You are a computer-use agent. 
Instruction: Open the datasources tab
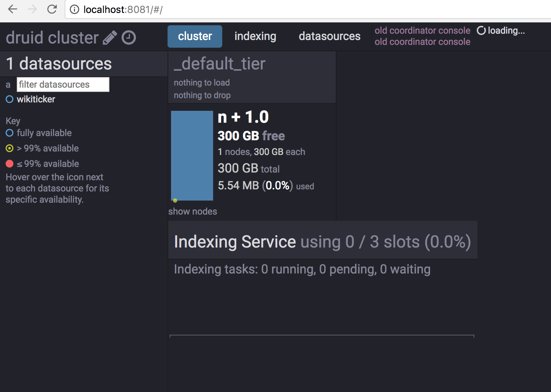click(x=329, y=36)
